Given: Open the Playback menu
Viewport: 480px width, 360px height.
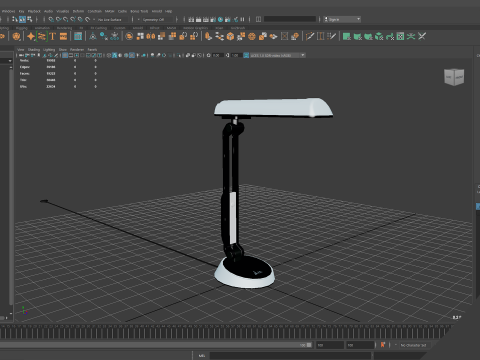Looking at the screenshot, I should 34,11.
